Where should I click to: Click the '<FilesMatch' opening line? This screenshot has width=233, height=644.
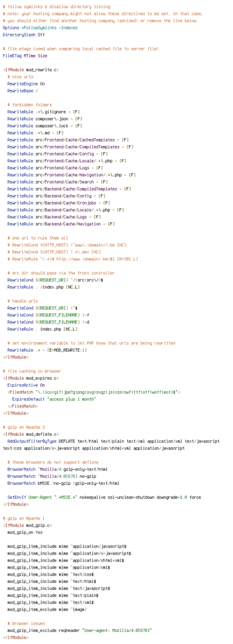tap(94, 392)
